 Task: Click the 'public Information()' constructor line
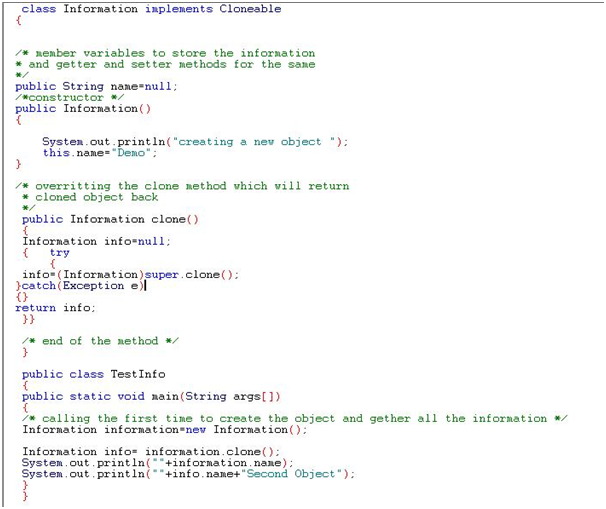click(83, 109)
